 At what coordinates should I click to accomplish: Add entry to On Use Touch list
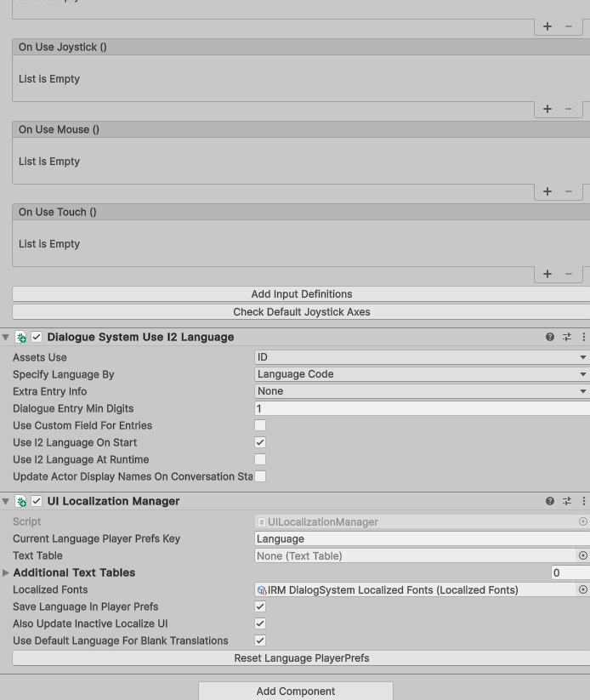click(x=547, y=274)
